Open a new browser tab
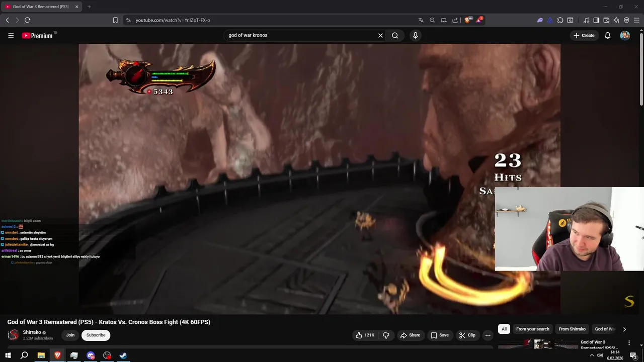Viewport: 644px width, 362px height. [x=89, y=7]
